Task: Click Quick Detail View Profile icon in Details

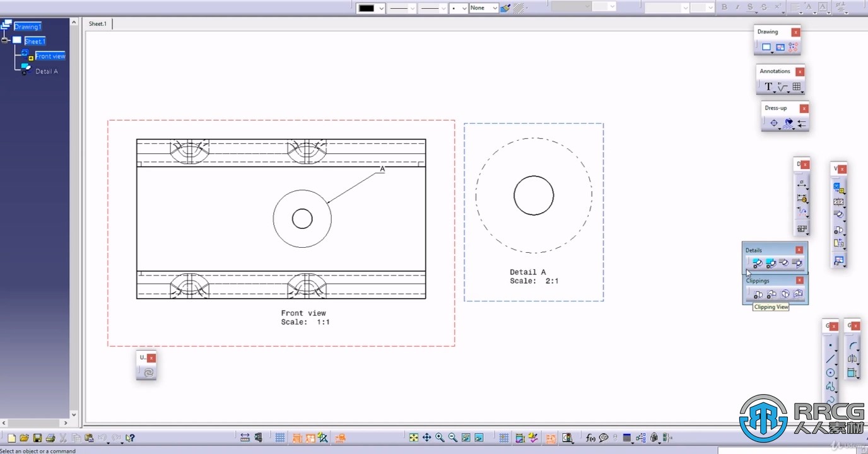Action: point(797,263)
